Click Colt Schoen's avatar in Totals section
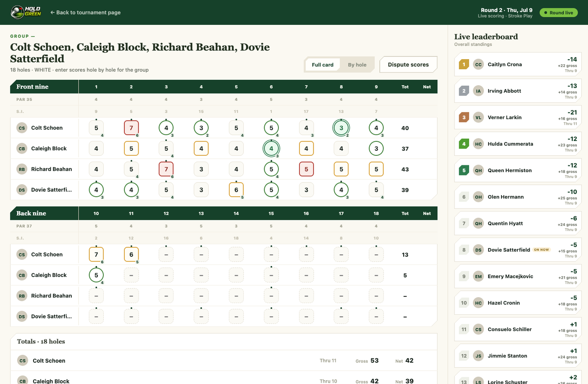 pos(23,360)
